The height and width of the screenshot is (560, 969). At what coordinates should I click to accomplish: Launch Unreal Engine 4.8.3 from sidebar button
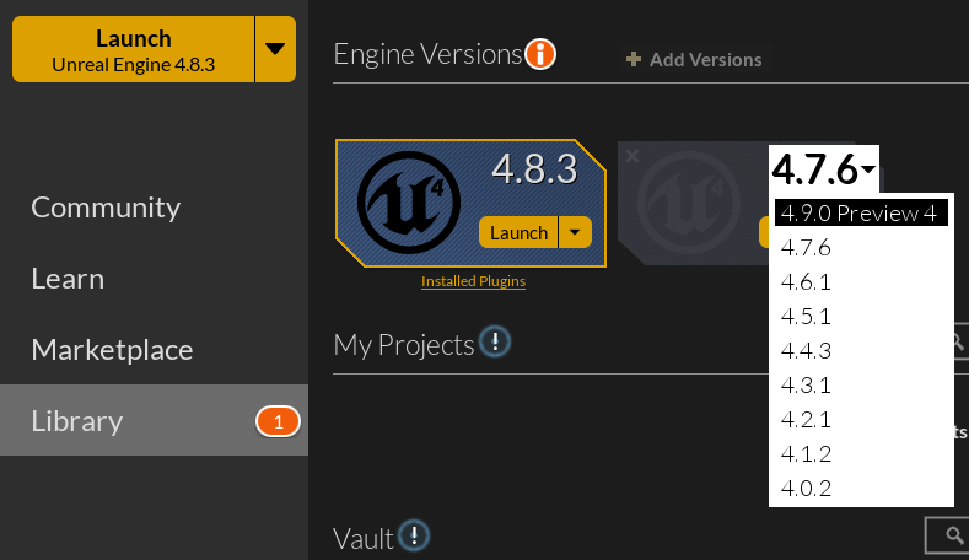pyautogui.click(x=133, y=49)
